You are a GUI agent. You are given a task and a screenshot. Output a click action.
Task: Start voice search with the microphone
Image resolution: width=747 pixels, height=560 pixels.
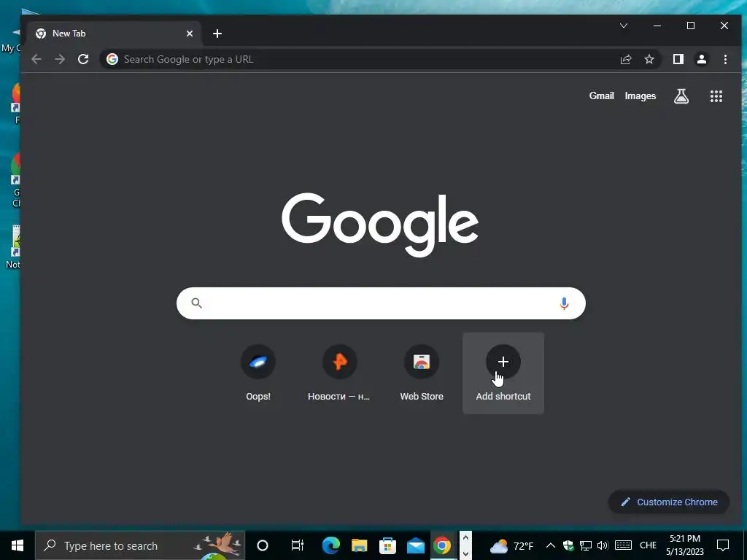coord(564,303)
